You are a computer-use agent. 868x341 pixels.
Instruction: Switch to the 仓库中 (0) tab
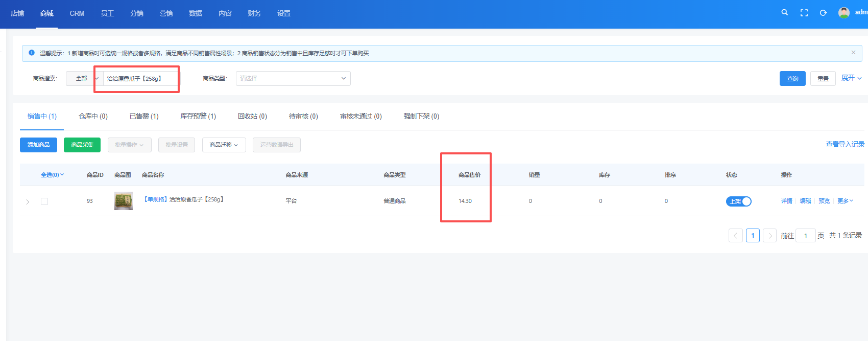pyautogui.click(x=93, y=117)
